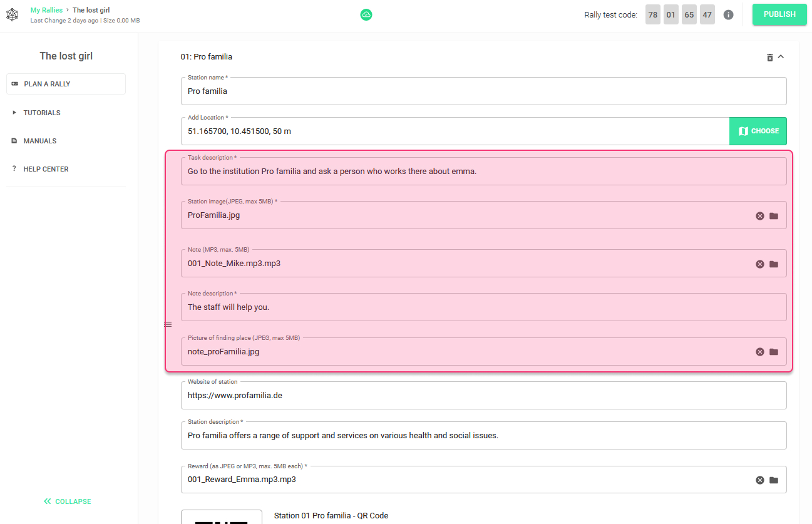
Task: Select Plan a Rally menu item
Action: coord(66,84)
